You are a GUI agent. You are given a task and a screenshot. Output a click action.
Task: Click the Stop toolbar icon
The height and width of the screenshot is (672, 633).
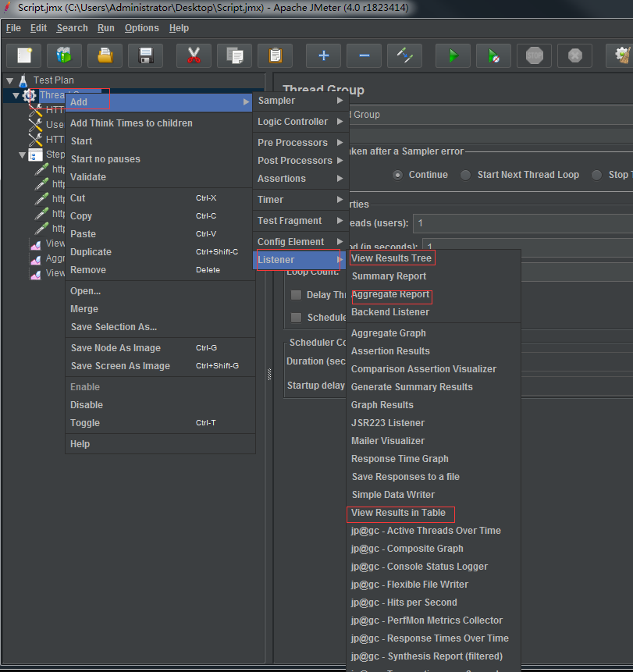[x=535, y=55]
